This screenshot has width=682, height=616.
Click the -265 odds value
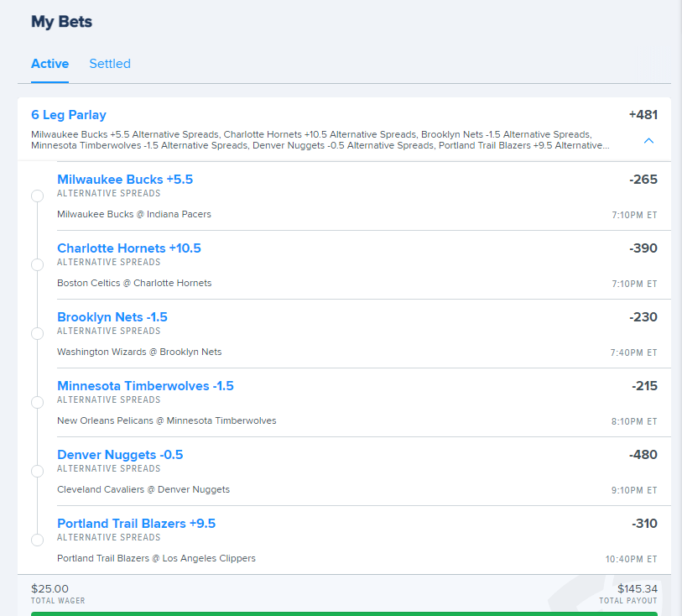(643, 180)
